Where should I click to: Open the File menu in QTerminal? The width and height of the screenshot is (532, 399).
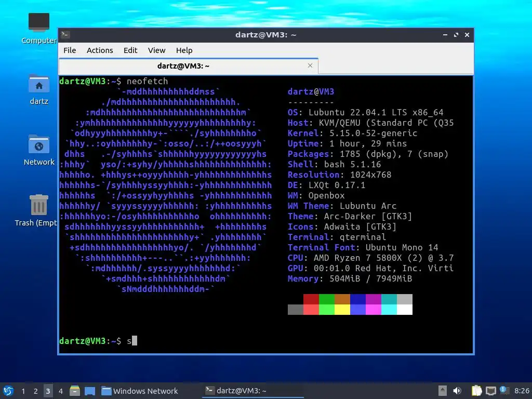coord(70,50)
